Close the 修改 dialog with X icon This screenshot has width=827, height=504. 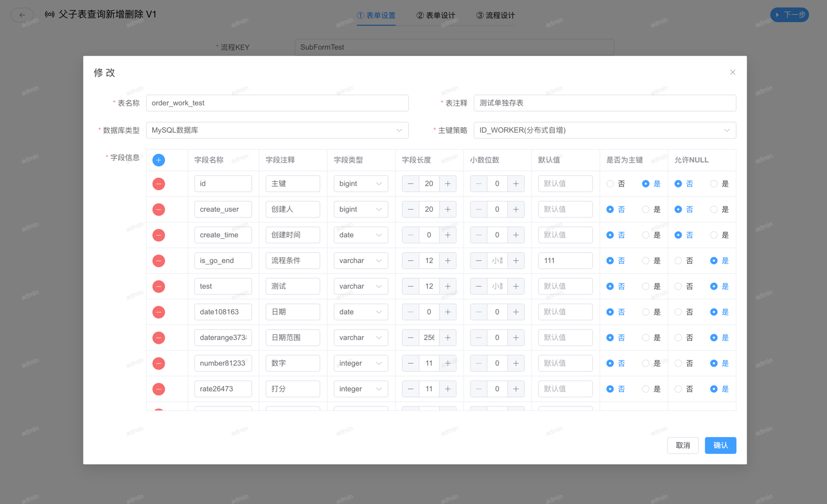point(732,72)
